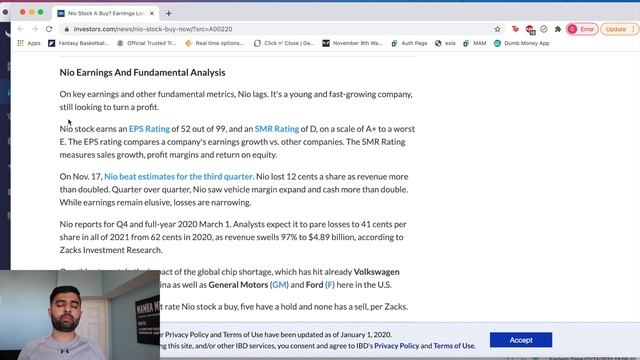Image resolution: width=640 pixels, height=360 pixels.
Task: Click the webcam video overlay
Action: [80, 315]
